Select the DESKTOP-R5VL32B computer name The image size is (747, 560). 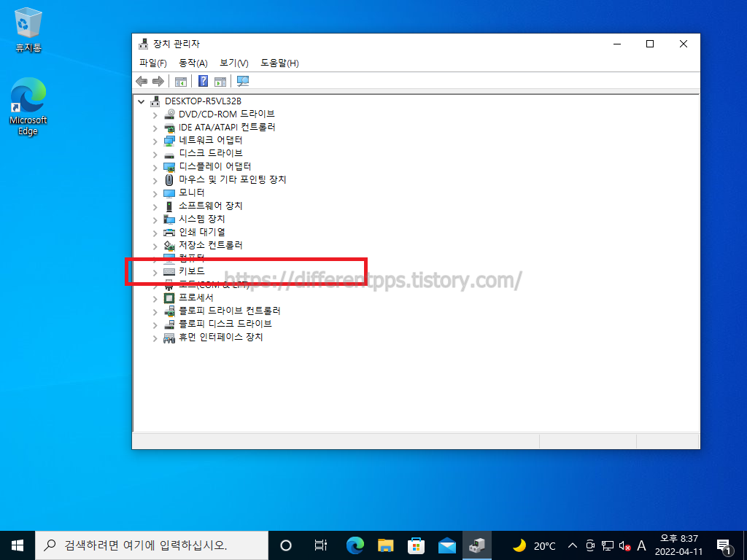203,101
